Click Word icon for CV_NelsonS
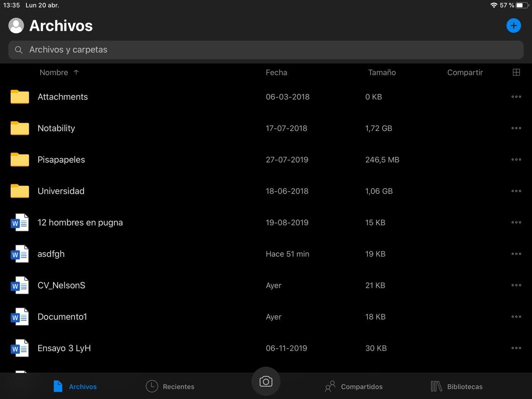Viewport: 532px width, 399px height. click(x=20, y=286)
